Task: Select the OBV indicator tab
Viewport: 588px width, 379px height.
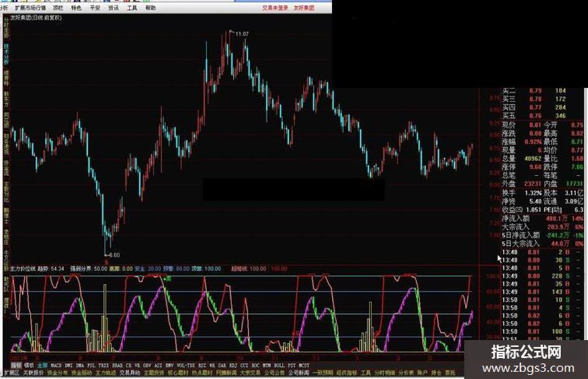Action: [147, 365]
